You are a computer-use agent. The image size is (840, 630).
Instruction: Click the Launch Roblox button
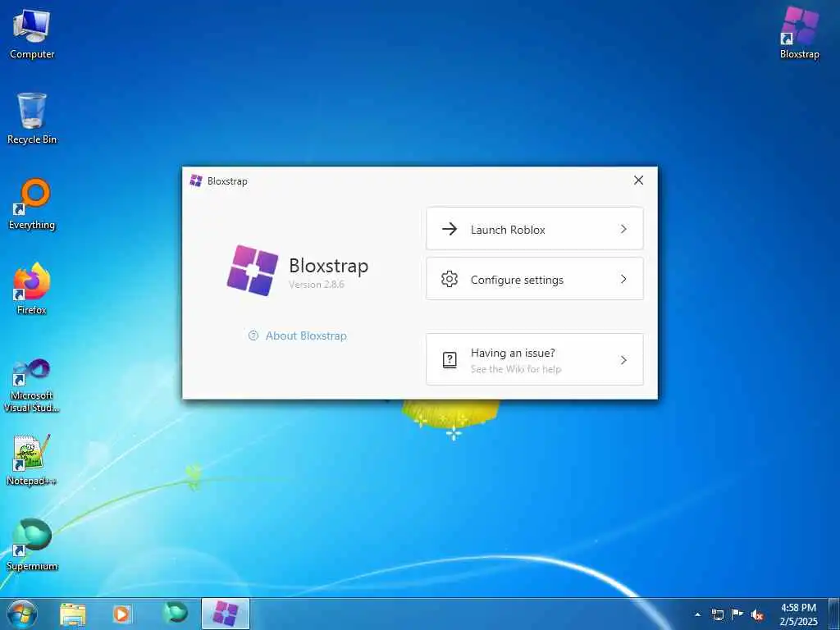pyautogui.click(x=535, y=230)
